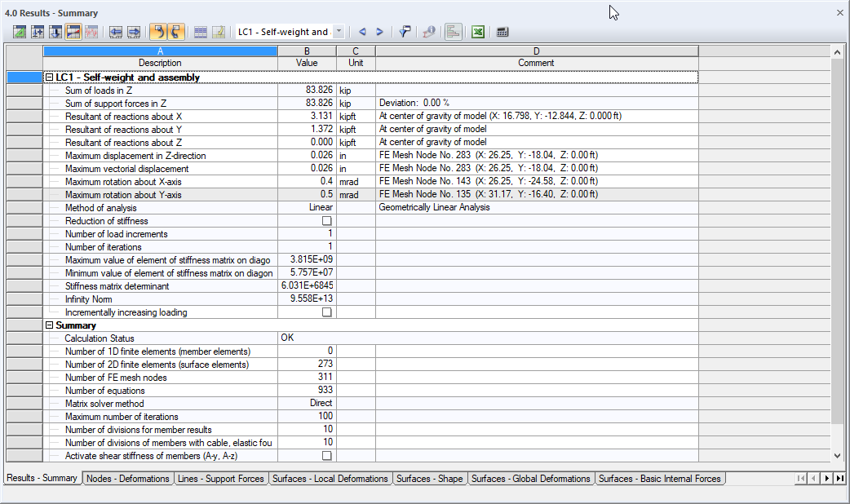Export the results table to Excel

coord(477,31)
